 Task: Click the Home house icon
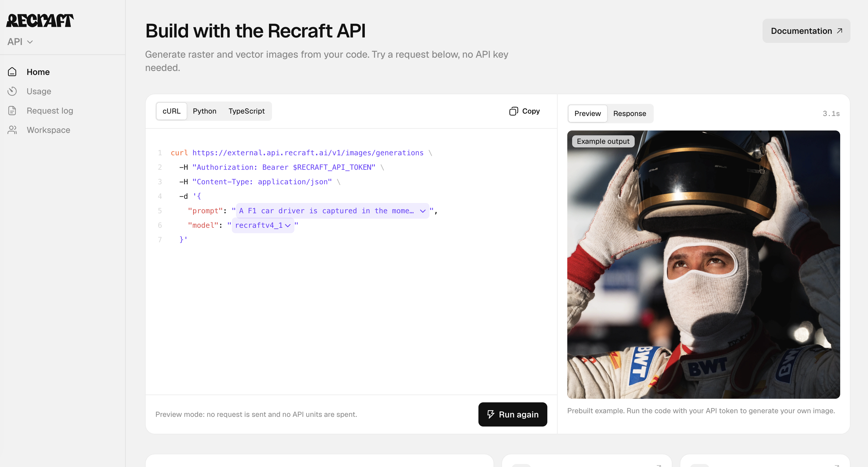point(12,72)
